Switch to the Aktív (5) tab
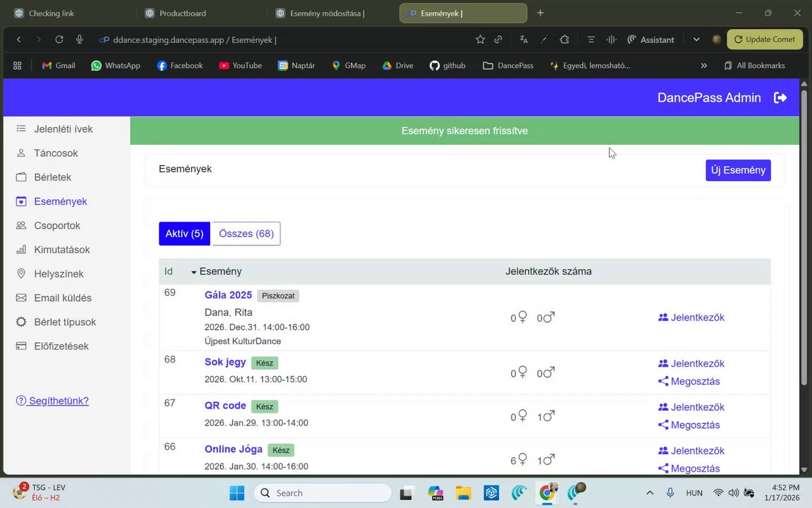 click(x=185, y=234)
